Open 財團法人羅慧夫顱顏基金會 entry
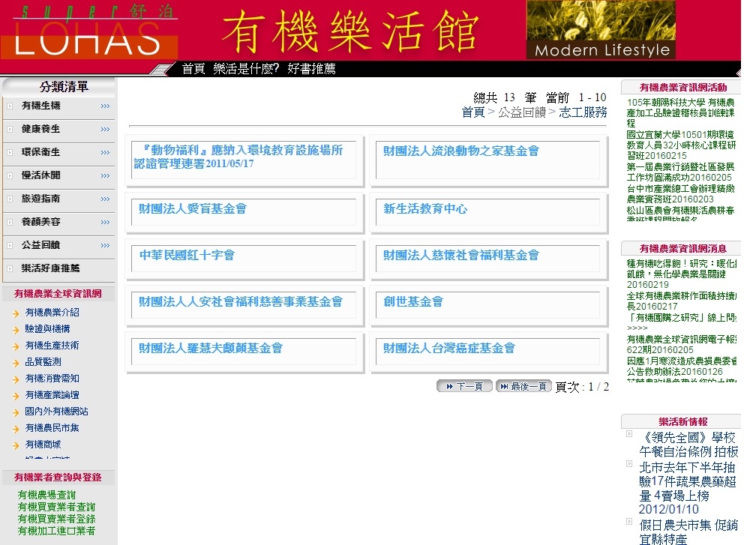Image resolution: width=756 pixels, height=545 pixels. tap(210, 348)
